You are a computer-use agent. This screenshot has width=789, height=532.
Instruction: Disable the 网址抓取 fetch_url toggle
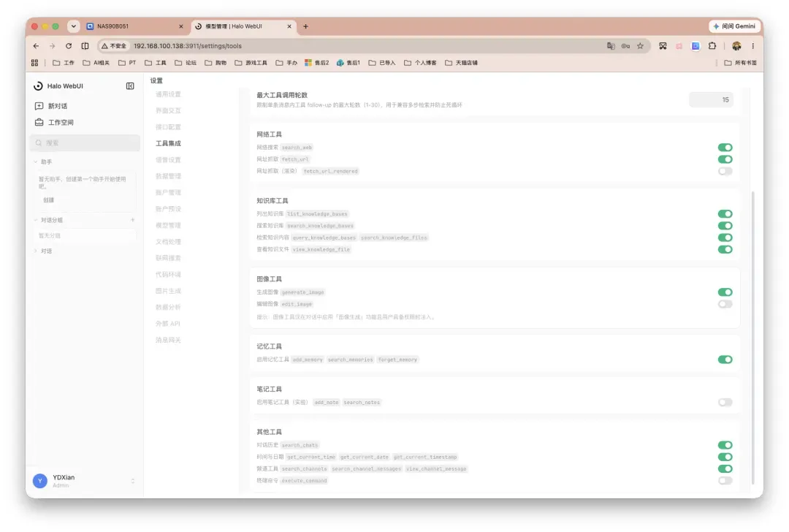click(x=725, y=159)
